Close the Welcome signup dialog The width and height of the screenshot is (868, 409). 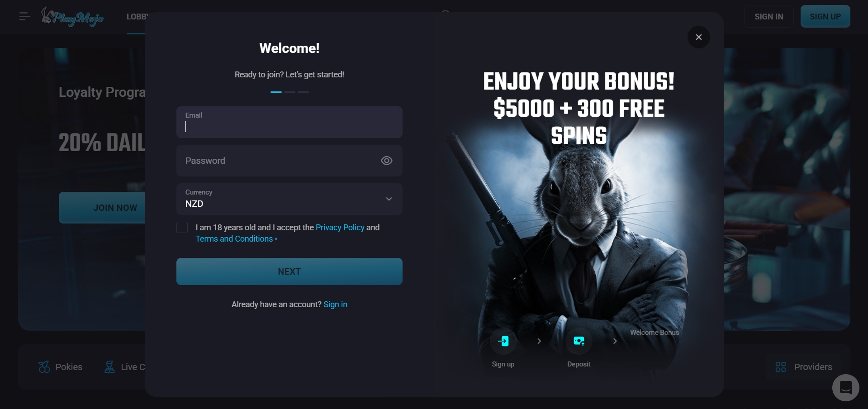[698, 37]
